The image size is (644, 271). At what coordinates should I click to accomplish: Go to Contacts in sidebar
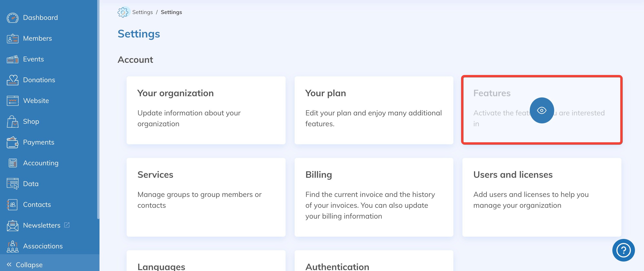(37, 205)
